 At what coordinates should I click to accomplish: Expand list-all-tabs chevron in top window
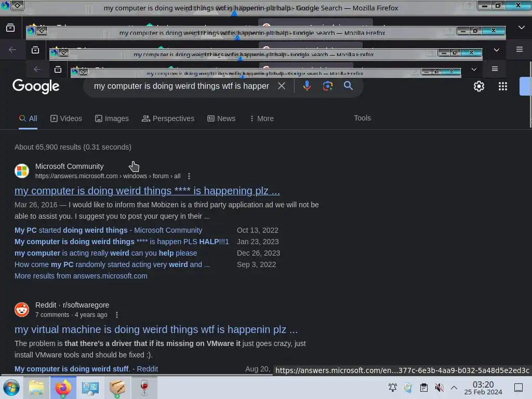tap(522, 28)
